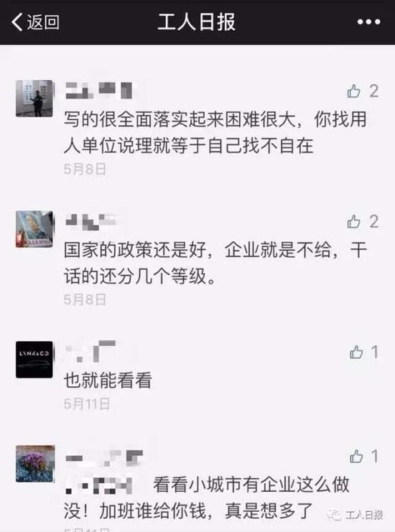Image resolution: width=395 pixels, height=532 pixels.
Task: Tap the blurred username of fourth commenter
Action: (x=104, y=457)
